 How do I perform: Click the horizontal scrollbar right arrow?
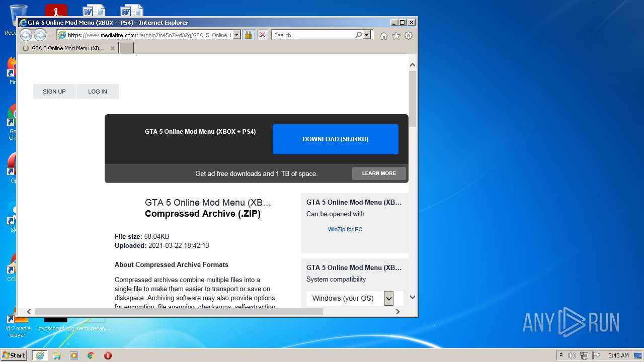397,312
